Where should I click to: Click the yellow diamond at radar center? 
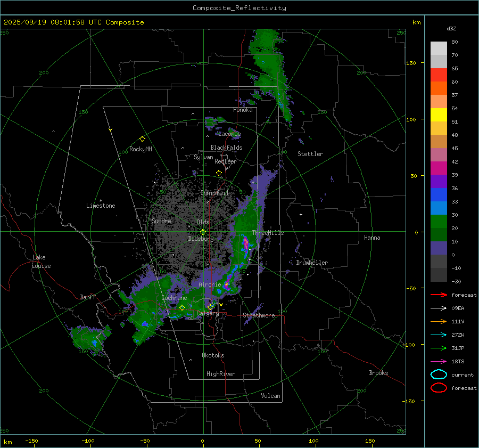(x=203, y=232)
